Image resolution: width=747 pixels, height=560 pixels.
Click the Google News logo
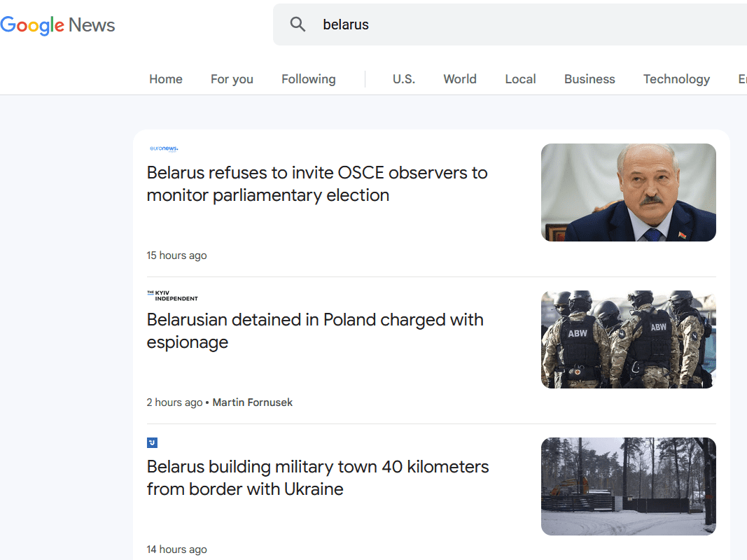pyautogui.click(x=57, y=24)
